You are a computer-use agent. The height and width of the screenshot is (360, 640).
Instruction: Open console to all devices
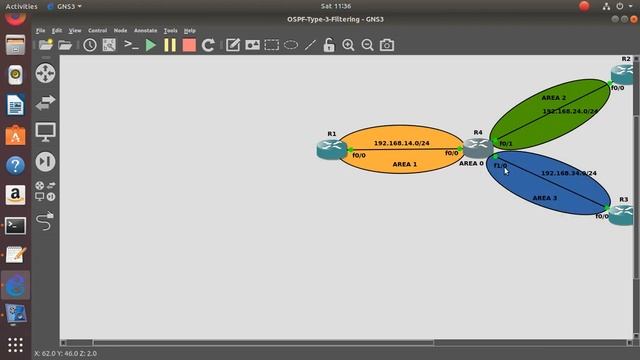[x=131, y=45]
